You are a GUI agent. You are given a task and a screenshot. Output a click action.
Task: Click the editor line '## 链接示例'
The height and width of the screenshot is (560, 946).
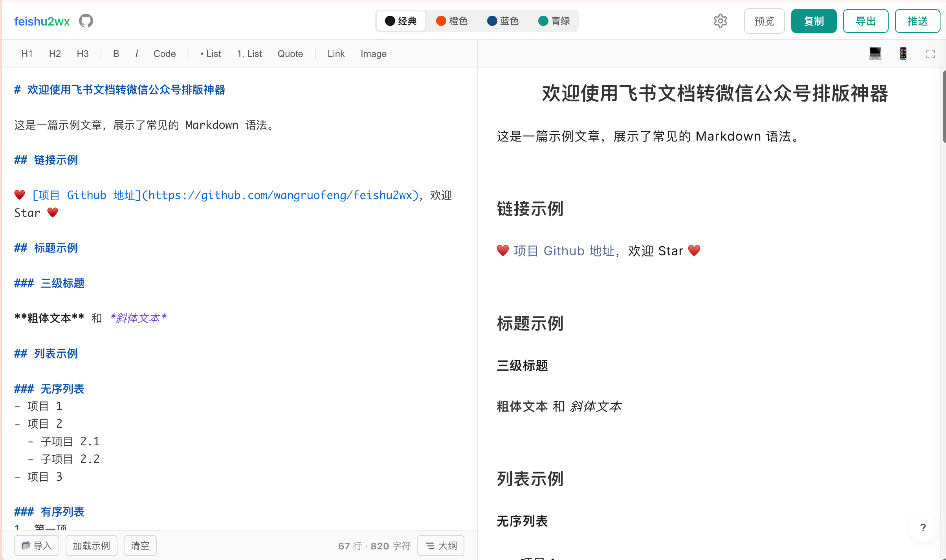[x=46, y=160]
